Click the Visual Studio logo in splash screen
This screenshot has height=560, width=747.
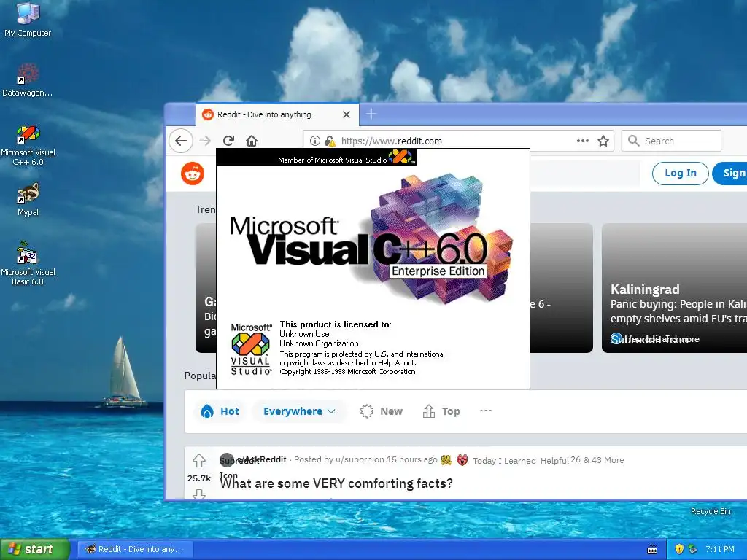251,349
